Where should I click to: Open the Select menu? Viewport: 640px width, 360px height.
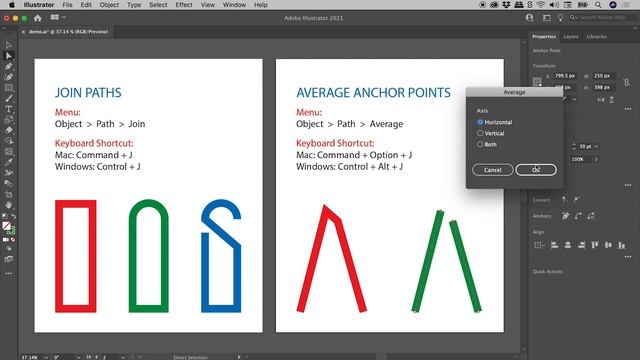point(158,5)
